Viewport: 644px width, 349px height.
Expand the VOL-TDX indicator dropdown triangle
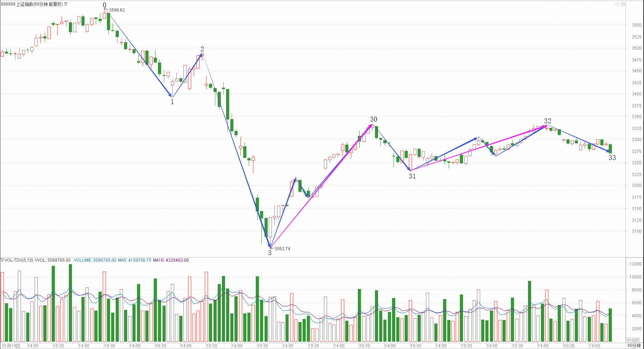2,260
